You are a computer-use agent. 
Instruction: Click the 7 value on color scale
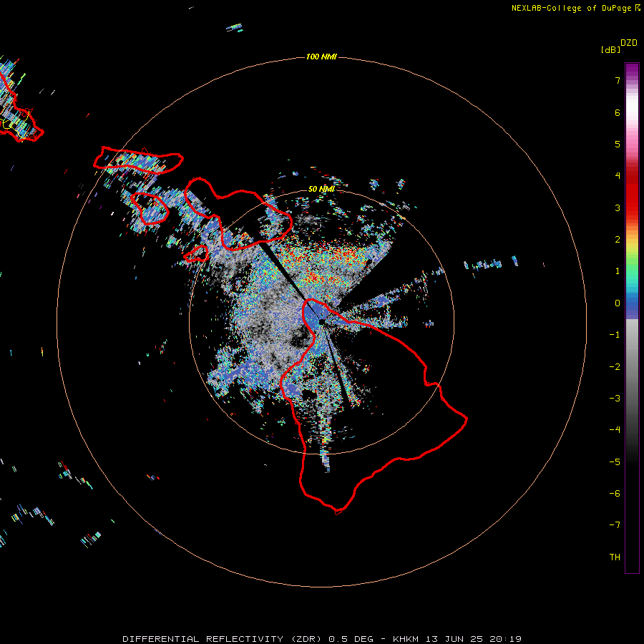pos(618,80)
